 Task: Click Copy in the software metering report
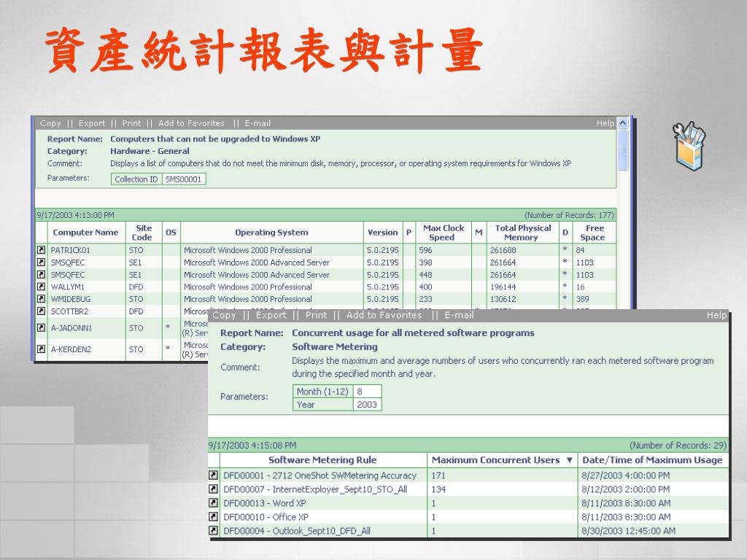pos(225,315)
